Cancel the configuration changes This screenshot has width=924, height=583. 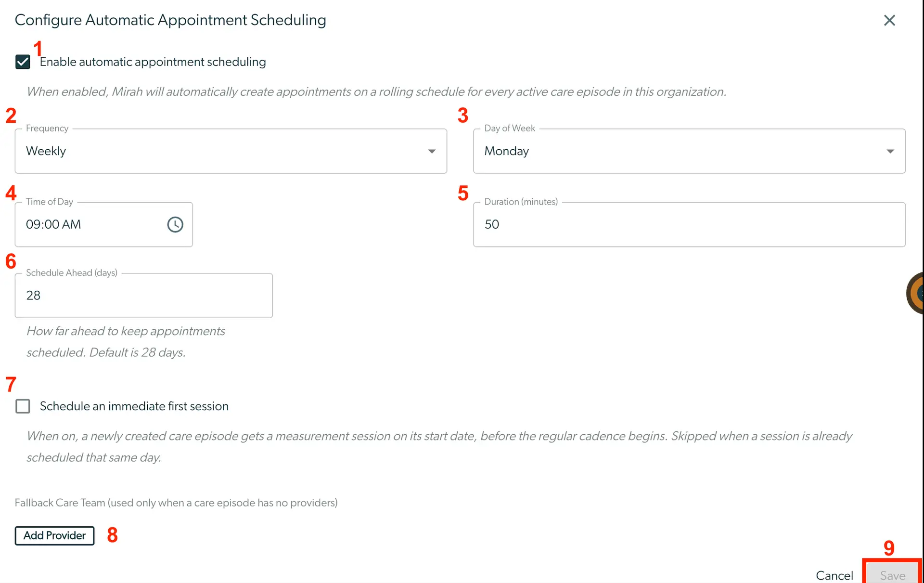coord(834,575)
